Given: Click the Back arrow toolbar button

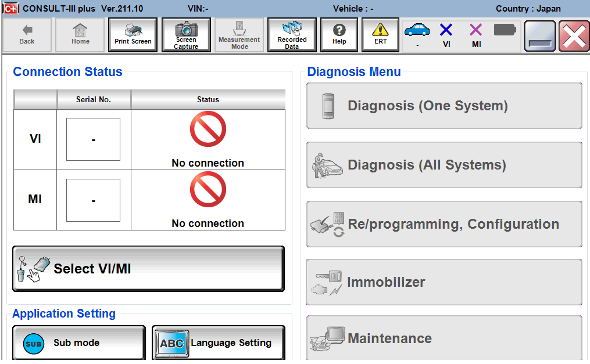Looking at the screenshot, I should pyautogui.click(x=27, y=35).
